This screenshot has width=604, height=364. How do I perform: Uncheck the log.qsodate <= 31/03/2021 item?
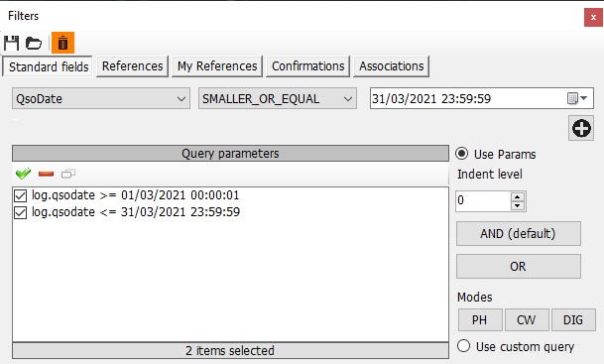coord(20,212)
